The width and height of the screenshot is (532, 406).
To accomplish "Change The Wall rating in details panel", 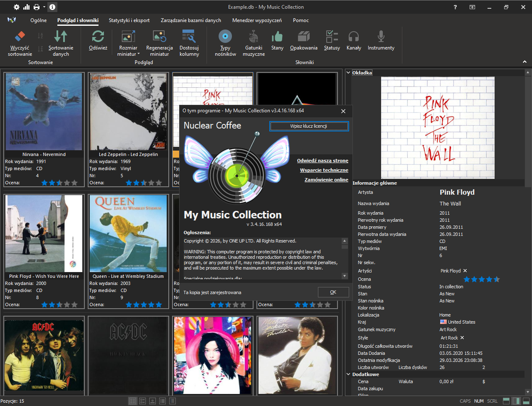I will (482, 279).
